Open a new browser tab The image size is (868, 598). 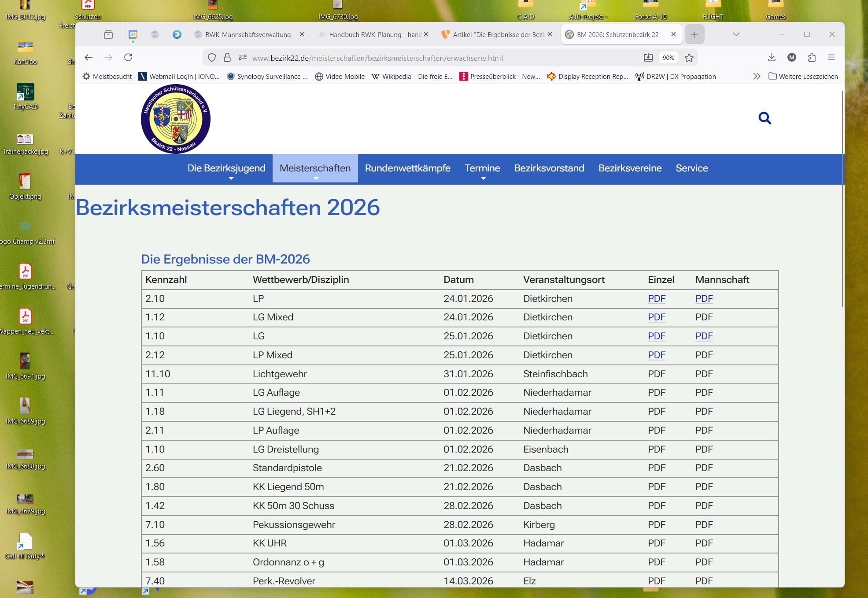pyautogui.click(x=694, y=34)
